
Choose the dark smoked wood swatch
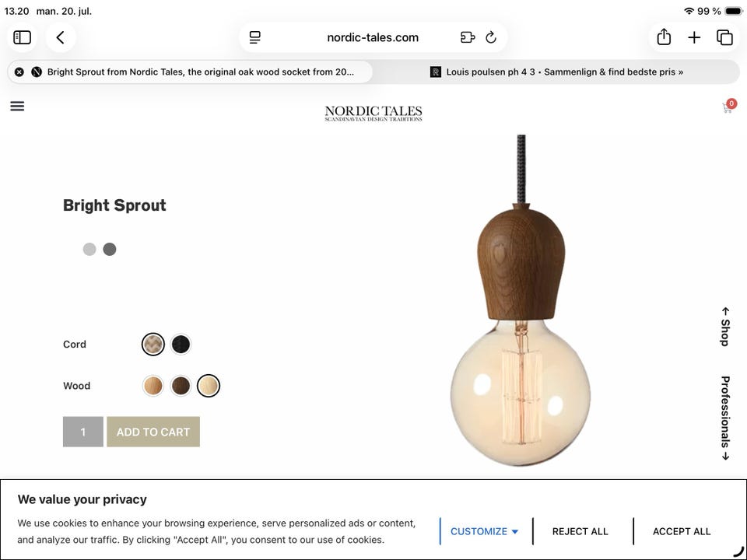pyautogui.click(x=181, y=386)
